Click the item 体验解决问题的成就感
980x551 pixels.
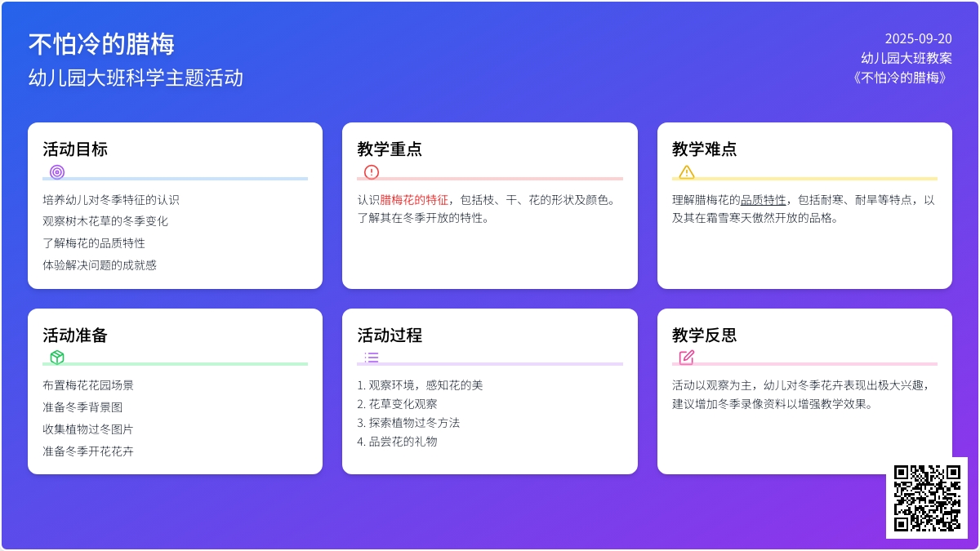coord(100,265)
